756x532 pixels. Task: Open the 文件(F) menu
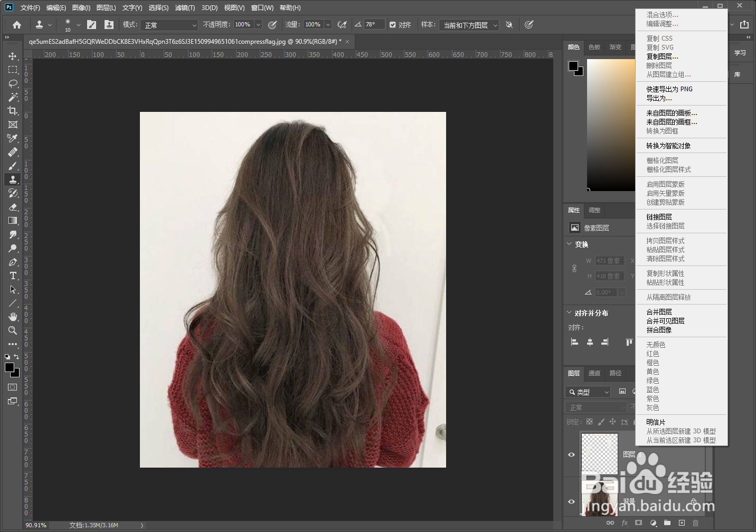coord(30,8)
